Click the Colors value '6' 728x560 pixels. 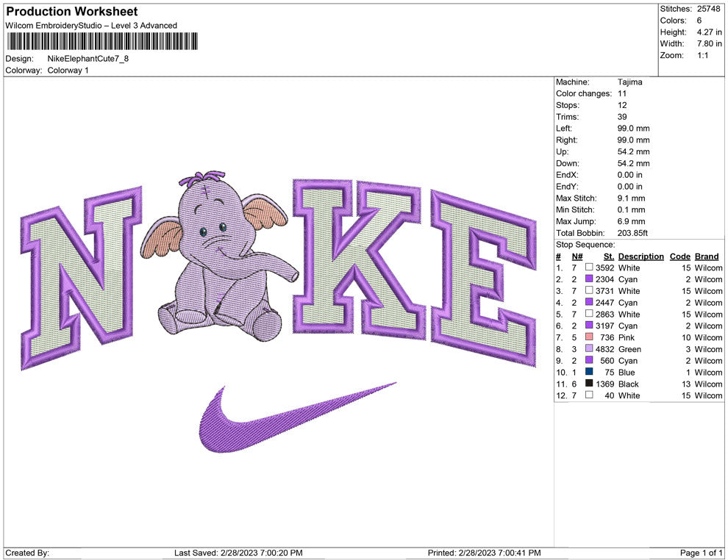[699, 21]
